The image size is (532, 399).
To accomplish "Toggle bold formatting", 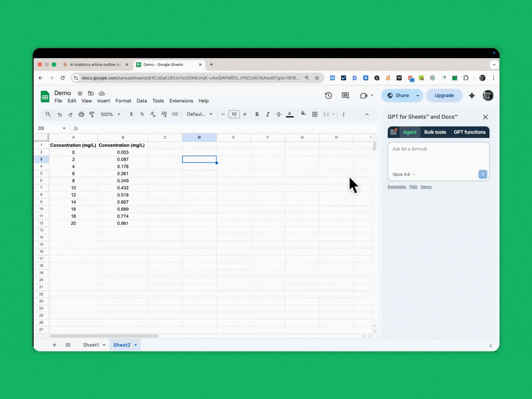I will pyautogui.click(x=257, y=114).
